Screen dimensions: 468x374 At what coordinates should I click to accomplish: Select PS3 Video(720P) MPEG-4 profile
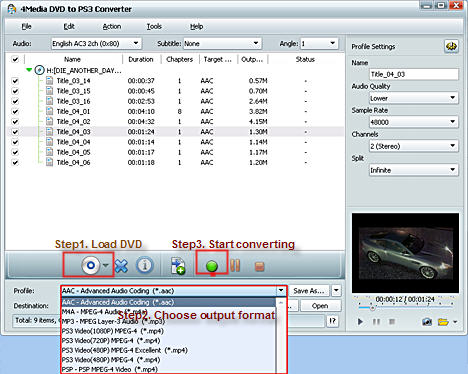tap(169, 341)
